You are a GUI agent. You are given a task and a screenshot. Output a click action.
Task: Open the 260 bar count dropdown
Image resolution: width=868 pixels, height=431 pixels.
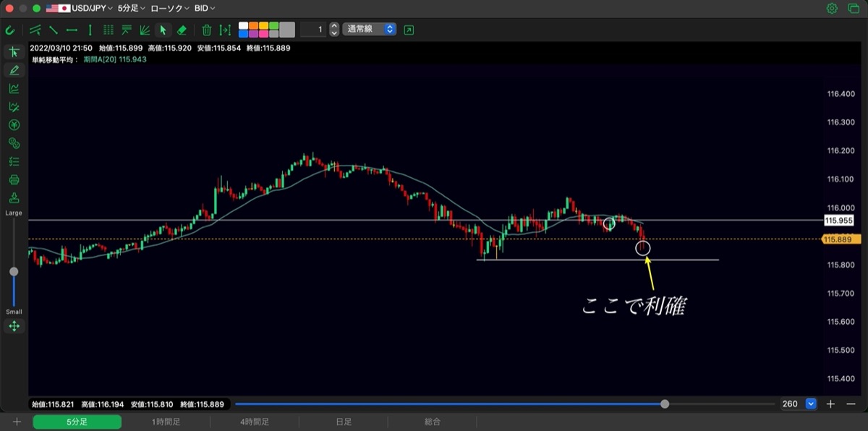pos(811,404)
